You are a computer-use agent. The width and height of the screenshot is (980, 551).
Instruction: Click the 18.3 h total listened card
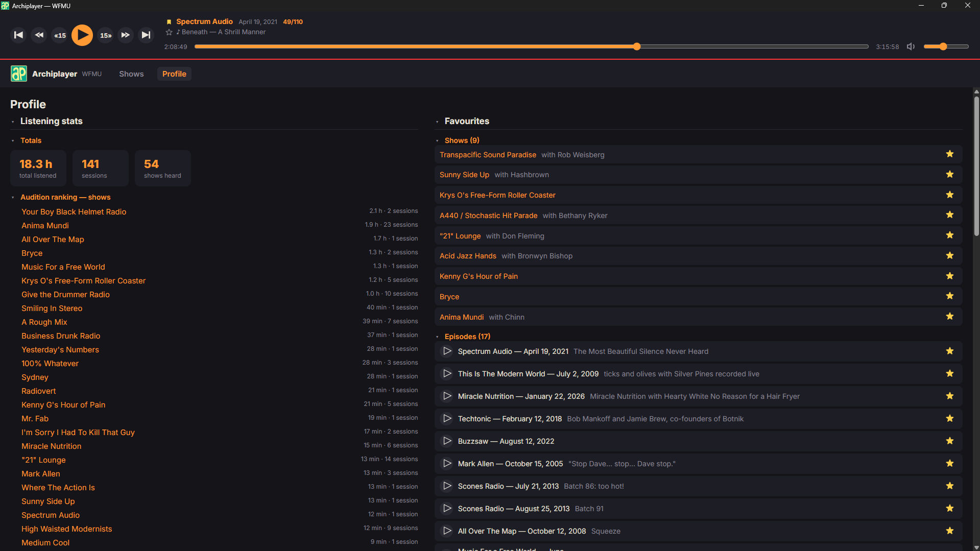point(38,169)
